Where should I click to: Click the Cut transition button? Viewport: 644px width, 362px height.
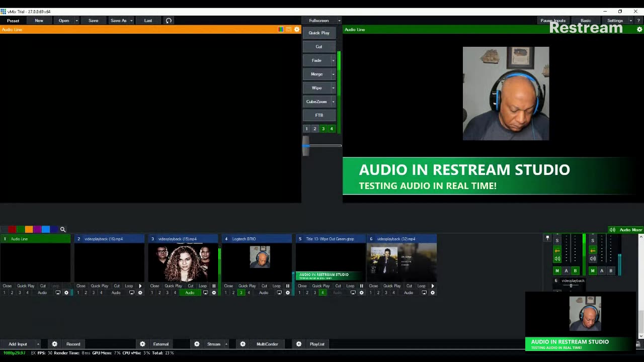point(319,47)
